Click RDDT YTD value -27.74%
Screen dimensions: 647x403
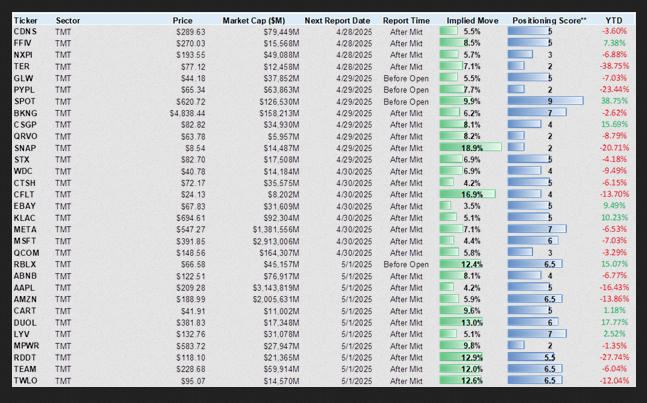[x=614, y=357]
